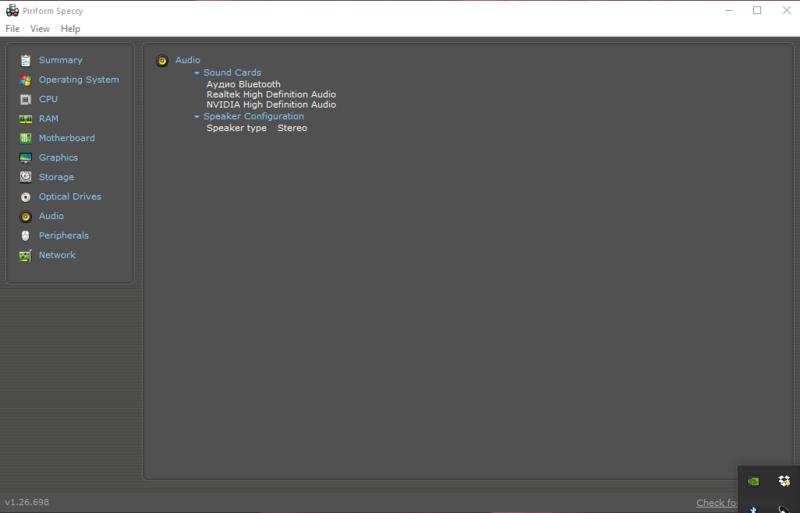Collapse the Sound Cards section arrow
Image resolution: width=800 pixels, height=513 pixels.
[x=197, y=73]
